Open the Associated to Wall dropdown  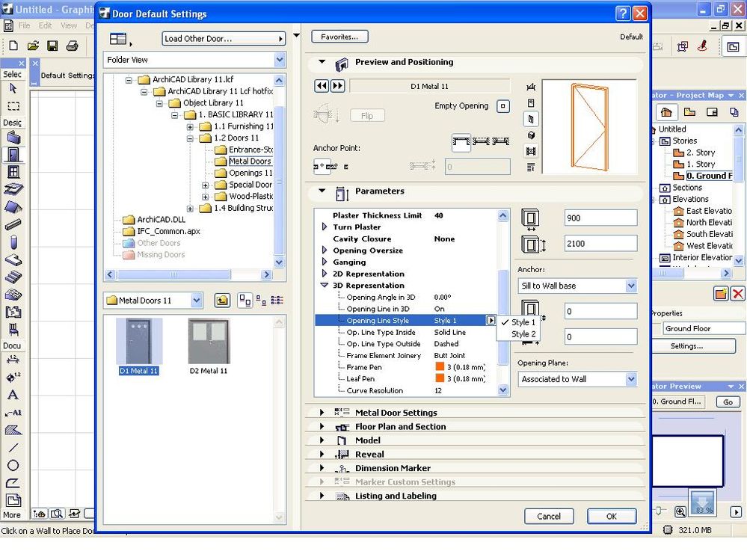tap(631, 379)
